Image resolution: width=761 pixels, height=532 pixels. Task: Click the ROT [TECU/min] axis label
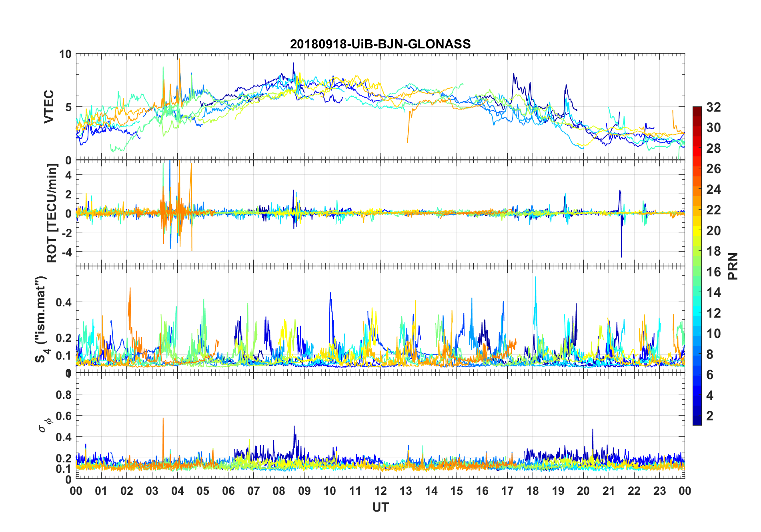pyautogui.click(x=52, y=213)
